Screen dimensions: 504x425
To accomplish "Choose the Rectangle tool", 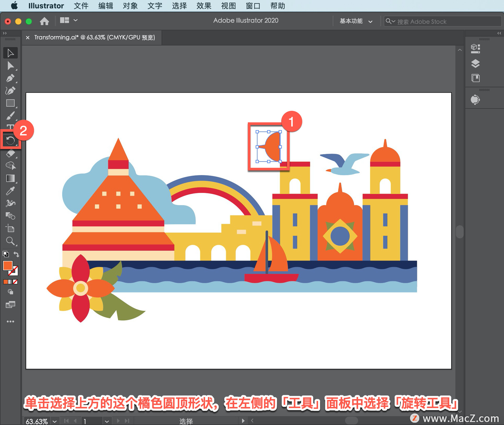I will (x=10, y=103).
